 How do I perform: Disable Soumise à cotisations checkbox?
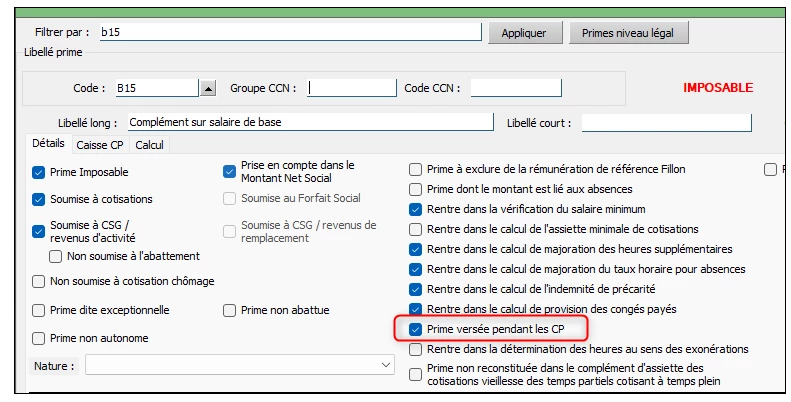point(38,199)
